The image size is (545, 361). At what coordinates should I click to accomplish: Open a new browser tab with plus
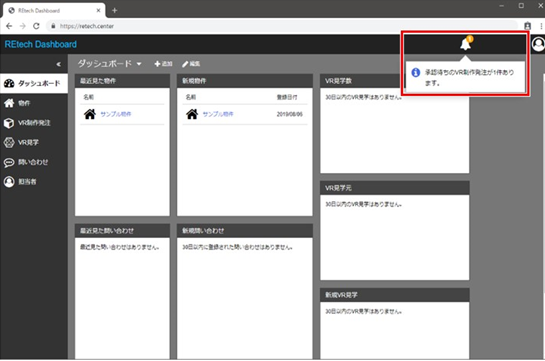(114, 10)
